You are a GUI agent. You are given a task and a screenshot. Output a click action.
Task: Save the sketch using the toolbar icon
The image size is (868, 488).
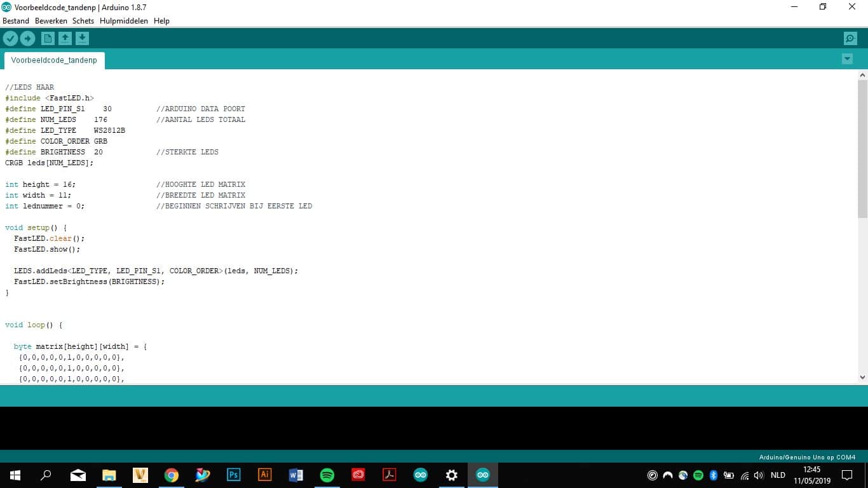[82, 38]
